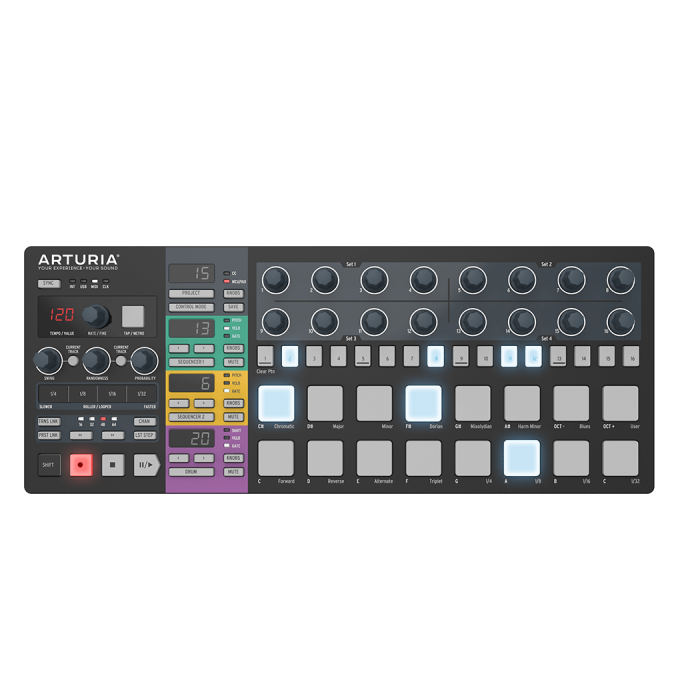680x680 pixels.
Task: Toggle Current Track button beside Swing knob
Action: coord(73,360)
